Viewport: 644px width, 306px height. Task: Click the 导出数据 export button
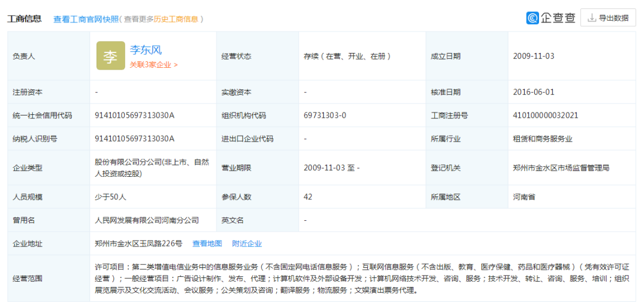(x=608, y=18)
